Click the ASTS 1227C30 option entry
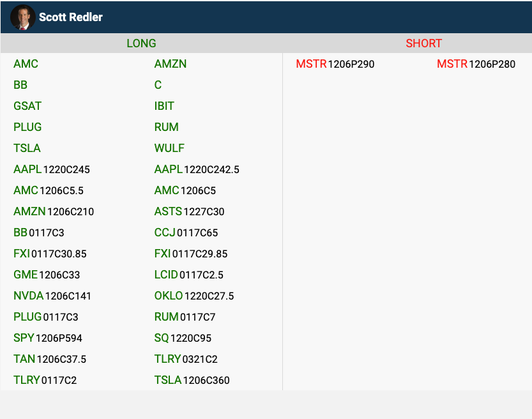Image resolution: width=532 pixels, height=419 pixels. 189,211
